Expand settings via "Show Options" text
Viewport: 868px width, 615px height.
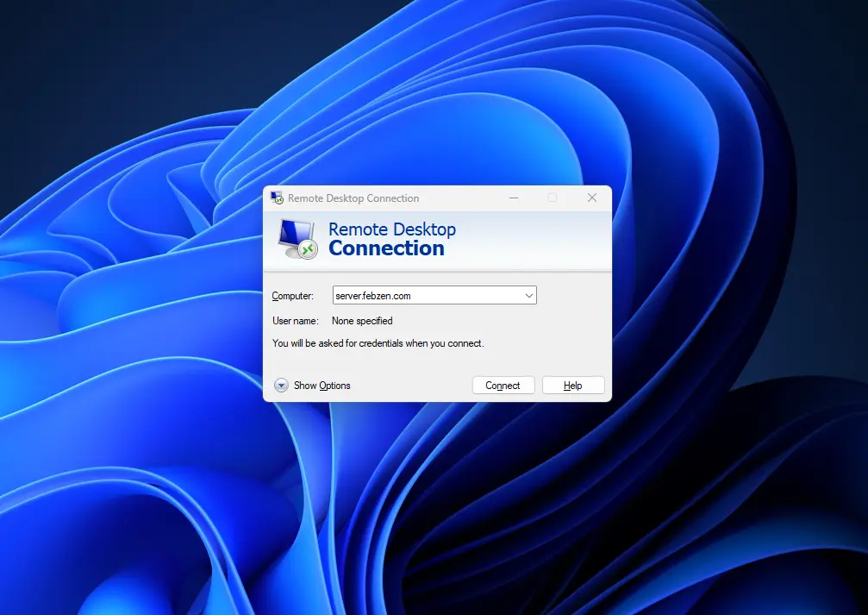coord(322,386)
